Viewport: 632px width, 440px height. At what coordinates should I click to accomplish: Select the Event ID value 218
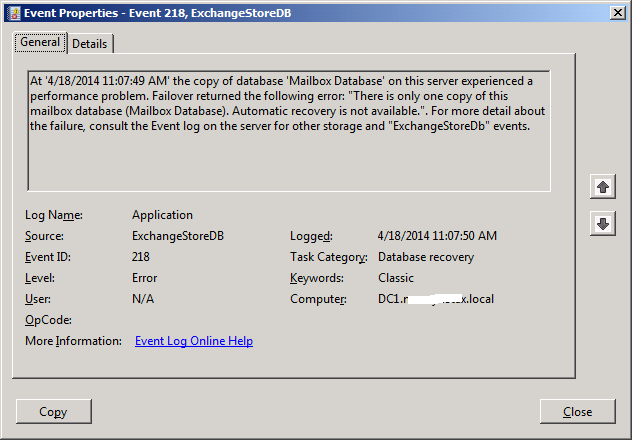click(141, 257)
